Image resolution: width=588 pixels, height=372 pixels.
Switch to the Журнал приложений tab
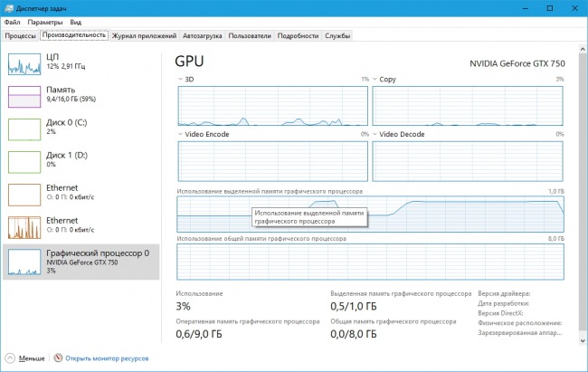pos(144,36)
